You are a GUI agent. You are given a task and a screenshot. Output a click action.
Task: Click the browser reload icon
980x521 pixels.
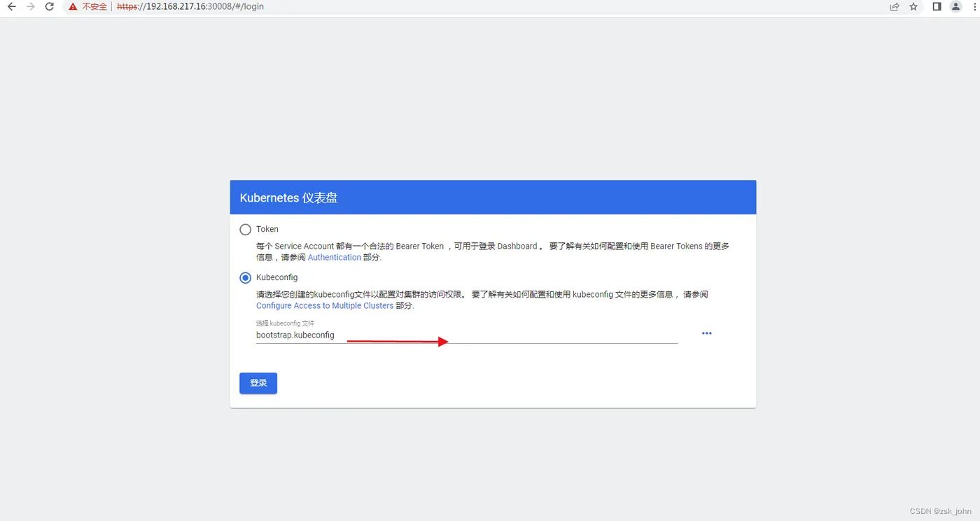click(x=48, y=6)
